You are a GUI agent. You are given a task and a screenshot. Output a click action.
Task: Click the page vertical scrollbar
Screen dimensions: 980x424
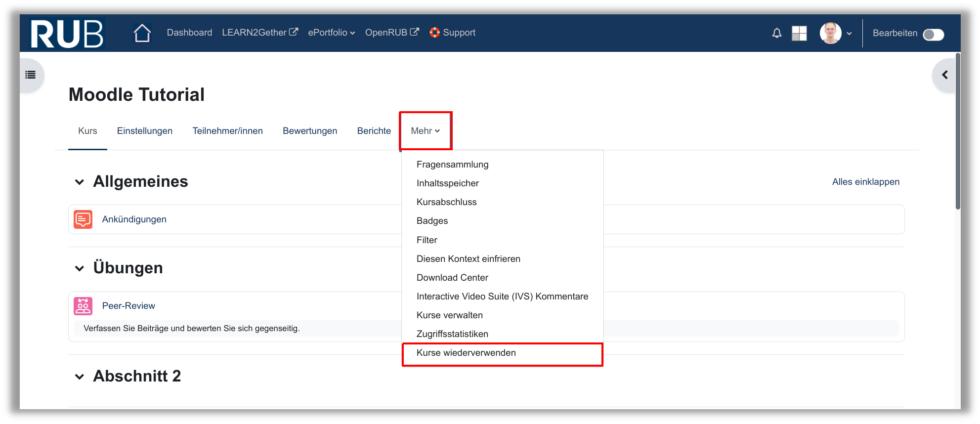[957, 133]
